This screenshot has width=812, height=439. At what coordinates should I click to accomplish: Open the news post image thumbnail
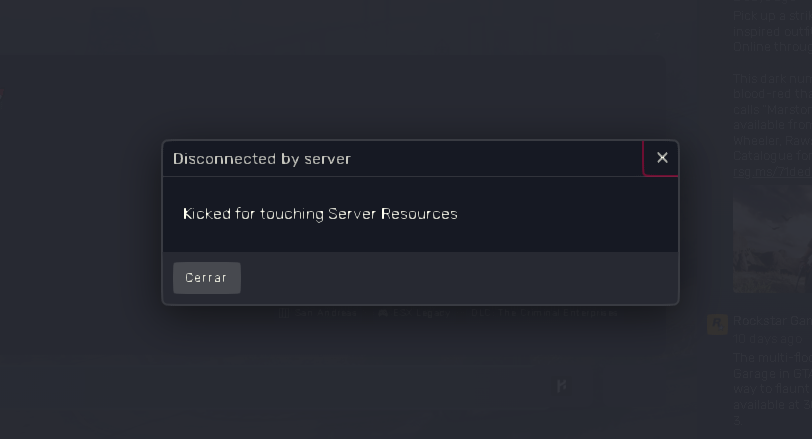coord(772,240)
